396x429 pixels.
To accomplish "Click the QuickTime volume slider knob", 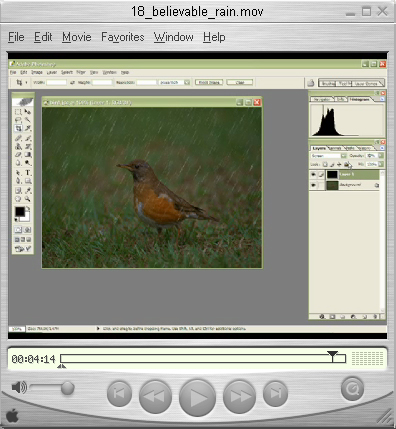I will coord(68,388).
